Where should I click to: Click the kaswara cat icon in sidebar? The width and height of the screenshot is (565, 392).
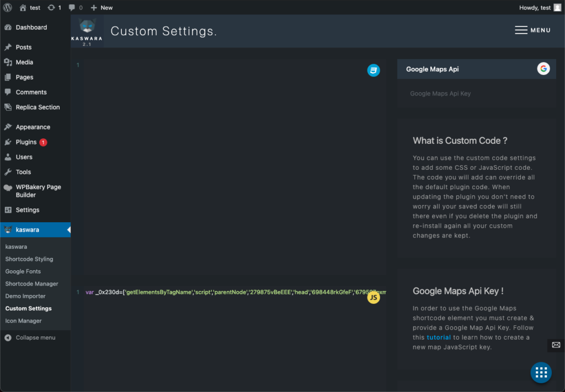pyautogui.click(x=8, y=230)
